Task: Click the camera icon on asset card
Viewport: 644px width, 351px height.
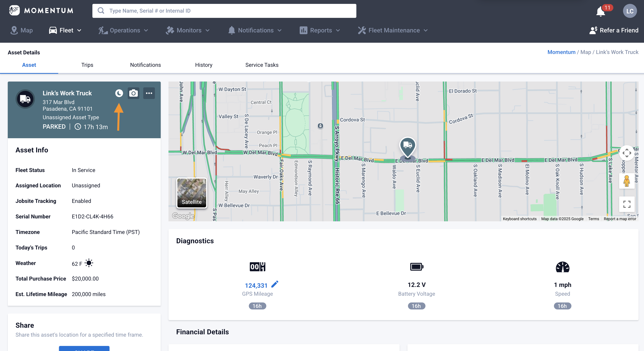Action: 134,93
